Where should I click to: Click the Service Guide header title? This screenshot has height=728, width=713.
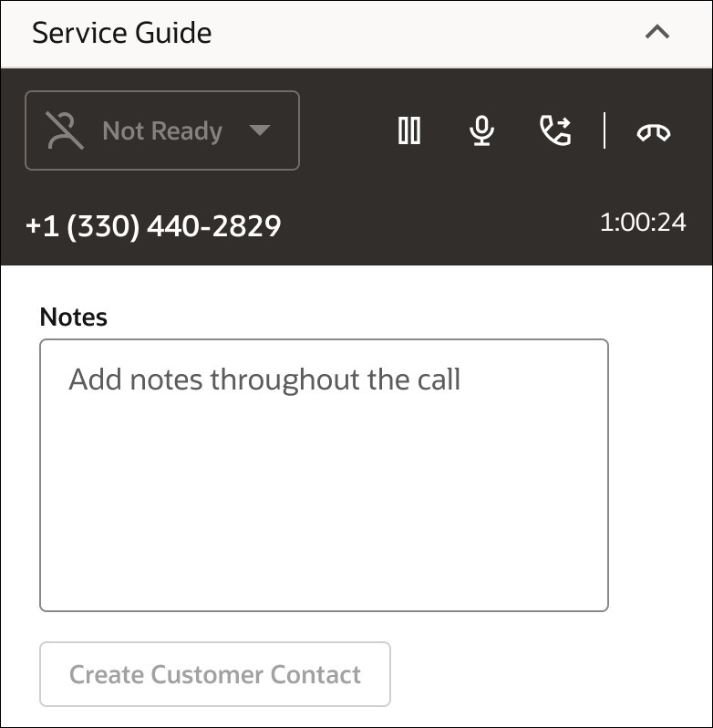(122, 33)
